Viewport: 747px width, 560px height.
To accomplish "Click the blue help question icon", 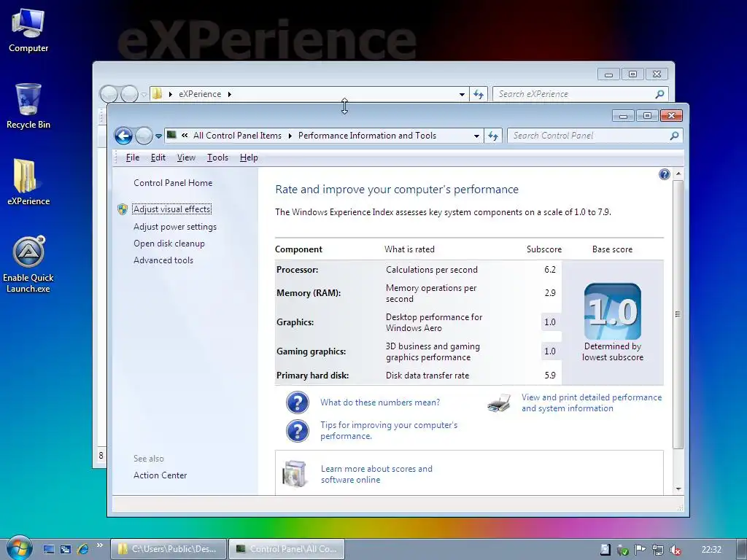I will click(x=664, y=174).
